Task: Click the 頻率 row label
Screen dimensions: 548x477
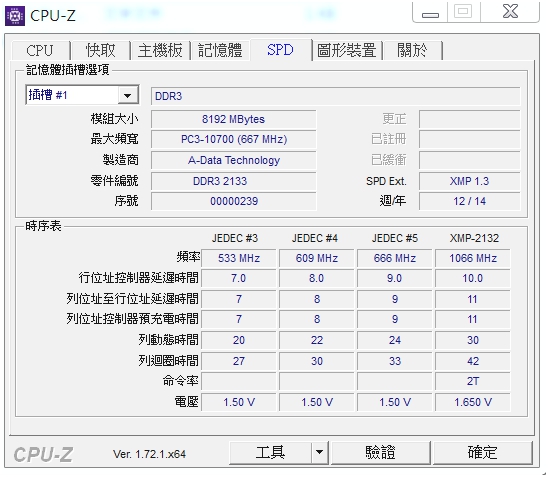Action: coord(188,257)
